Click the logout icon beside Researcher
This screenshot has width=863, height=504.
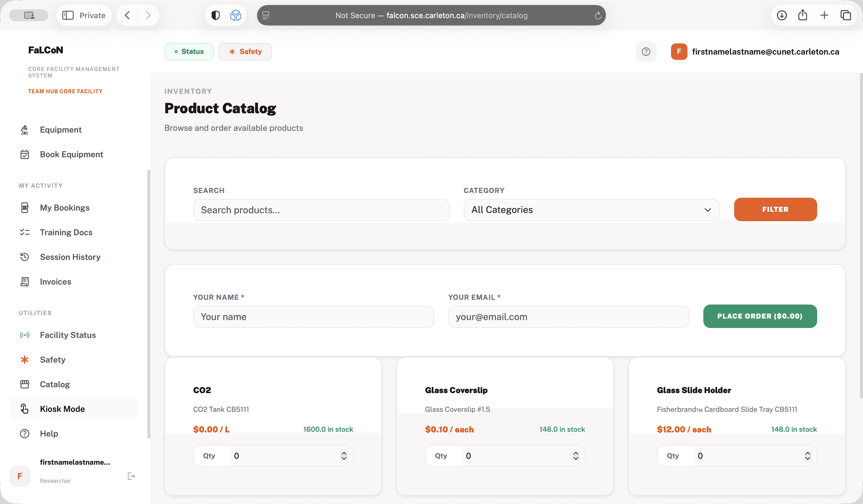131,476
